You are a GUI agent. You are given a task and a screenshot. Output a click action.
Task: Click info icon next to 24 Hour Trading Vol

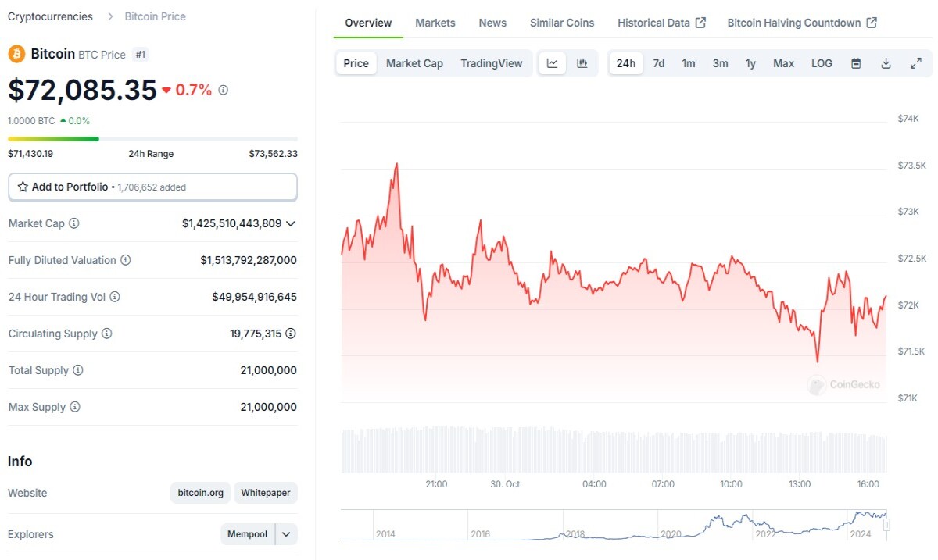(115, 297)
